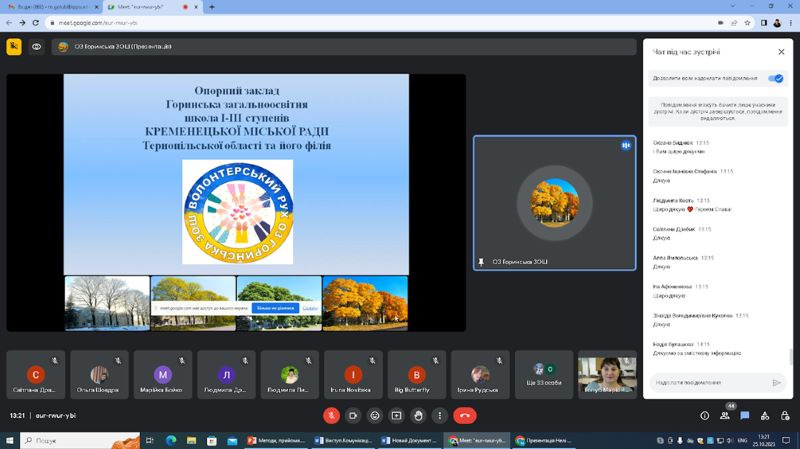Launch Microsoft Edge from the taskbar

pos(171,440)
